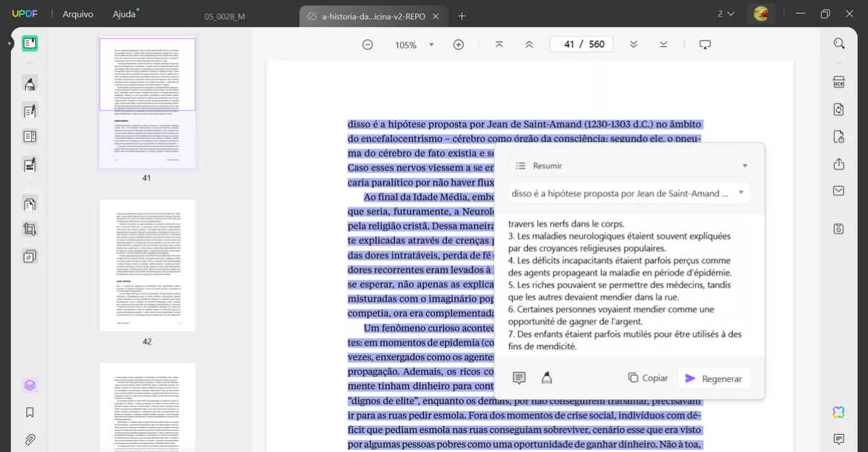868x452 pixels.
Task: Open the 105% zoom level dropdown
Action: (431, 45)
